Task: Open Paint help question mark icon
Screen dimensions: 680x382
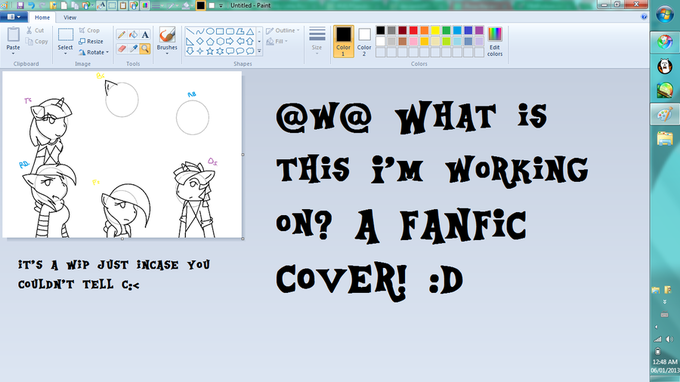Action: tap(644, 17)
